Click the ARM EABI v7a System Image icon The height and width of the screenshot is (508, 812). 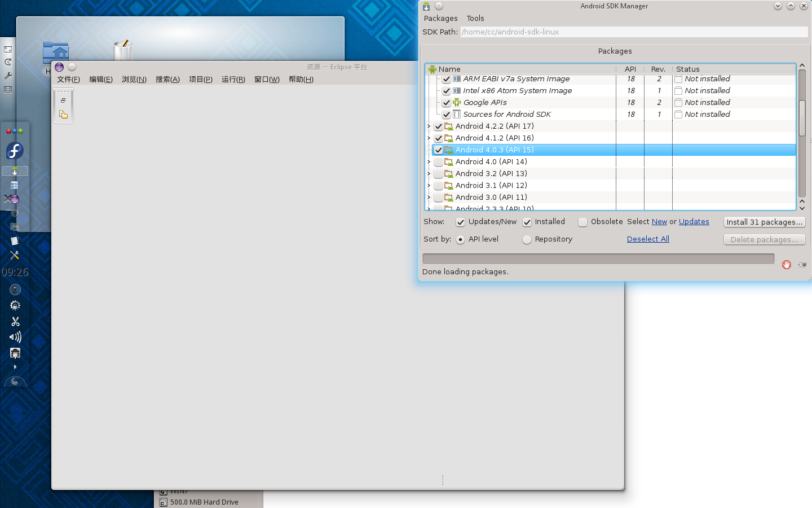(x=457, y=78)
